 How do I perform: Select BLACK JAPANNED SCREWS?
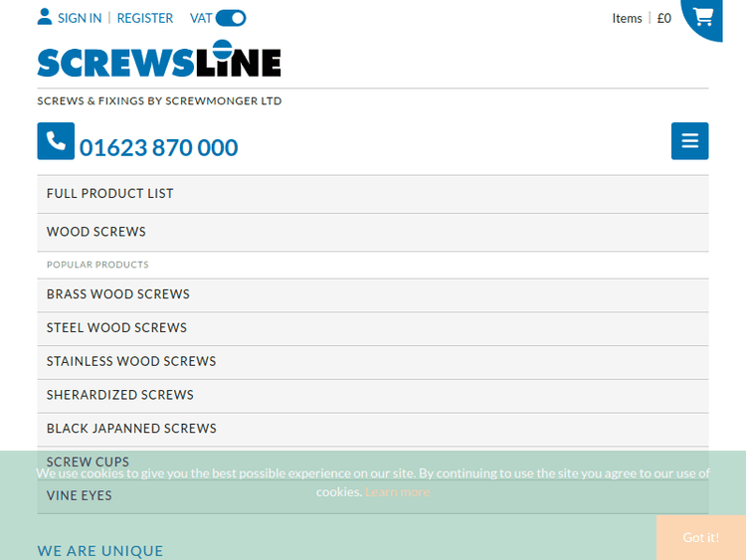pyautogui.click(x=373, y=429)
